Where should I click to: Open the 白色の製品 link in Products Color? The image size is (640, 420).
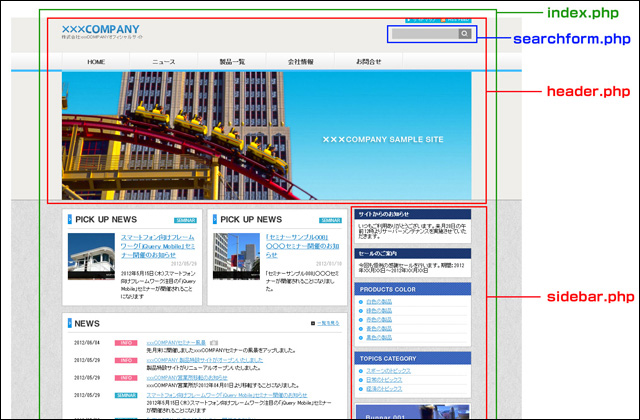[383, 302]
